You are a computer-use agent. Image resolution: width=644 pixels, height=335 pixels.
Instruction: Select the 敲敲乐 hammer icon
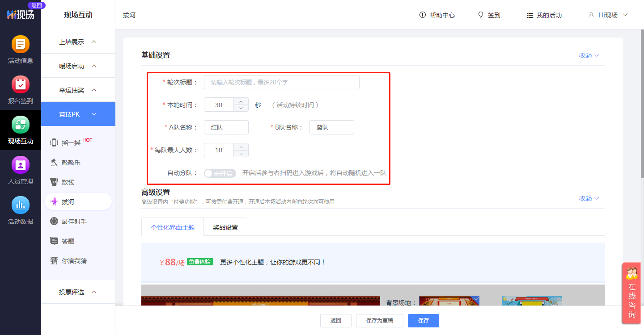[54, 163]
